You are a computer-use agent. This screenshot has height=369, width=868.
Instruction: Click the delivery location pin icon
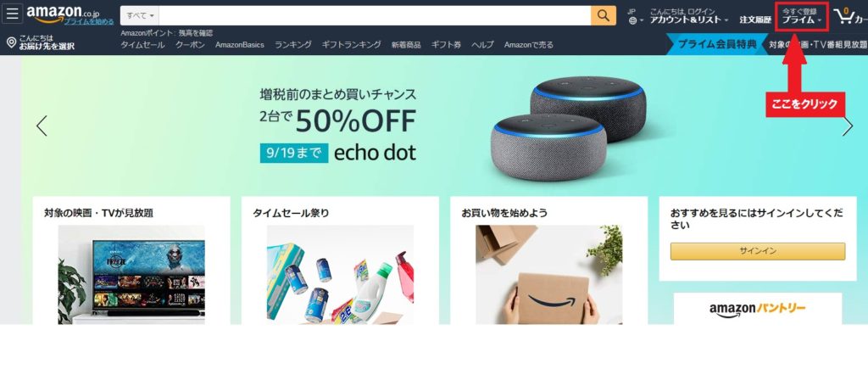(11, 42)
